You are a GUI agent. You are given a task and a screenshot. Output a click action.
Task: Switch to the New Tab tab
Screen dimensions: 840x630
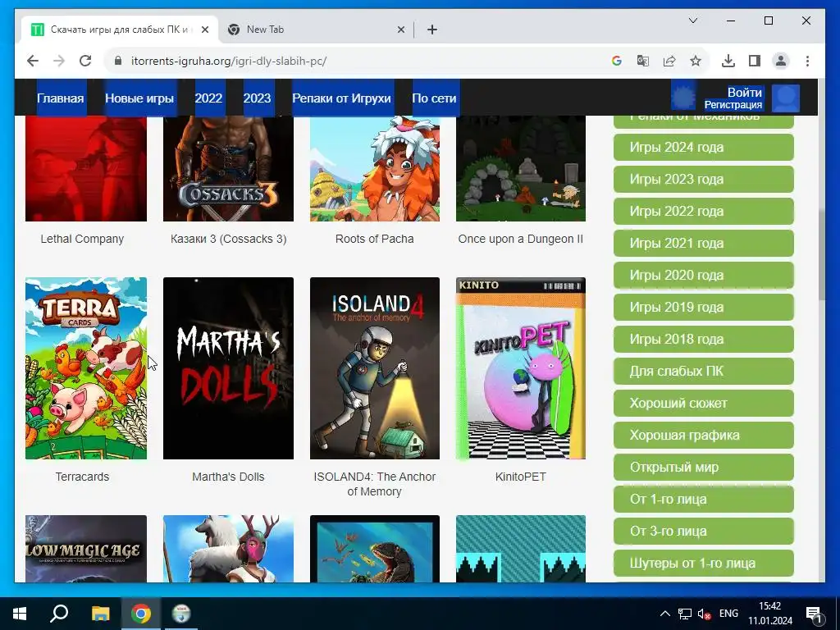pos(316,30)
